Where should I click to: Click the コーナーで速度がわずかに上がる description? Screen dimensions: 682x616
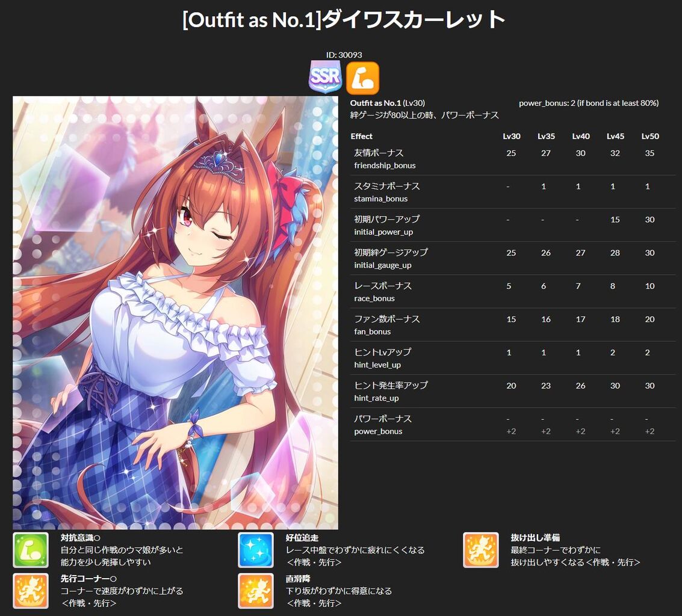point(122,591)
